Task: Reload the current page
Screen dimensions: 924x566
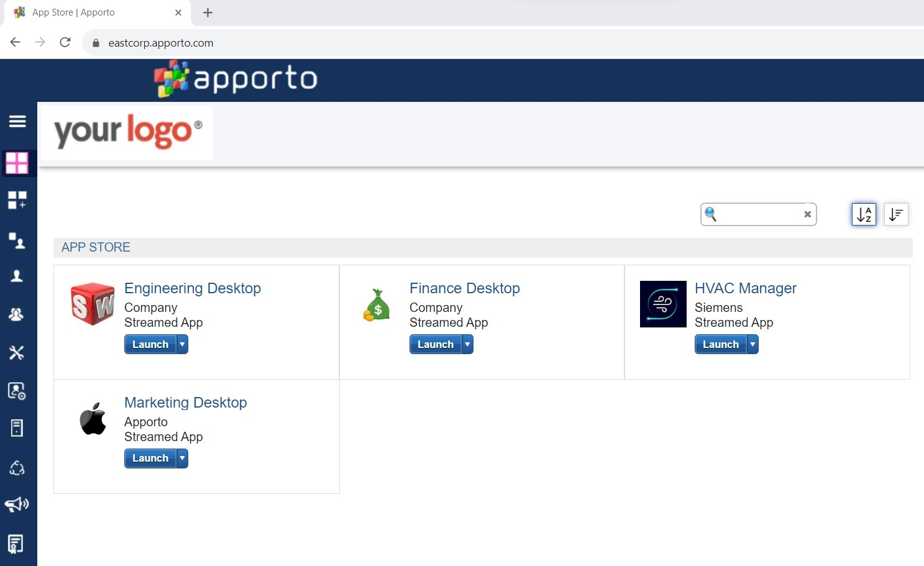Action: point(65,42)
